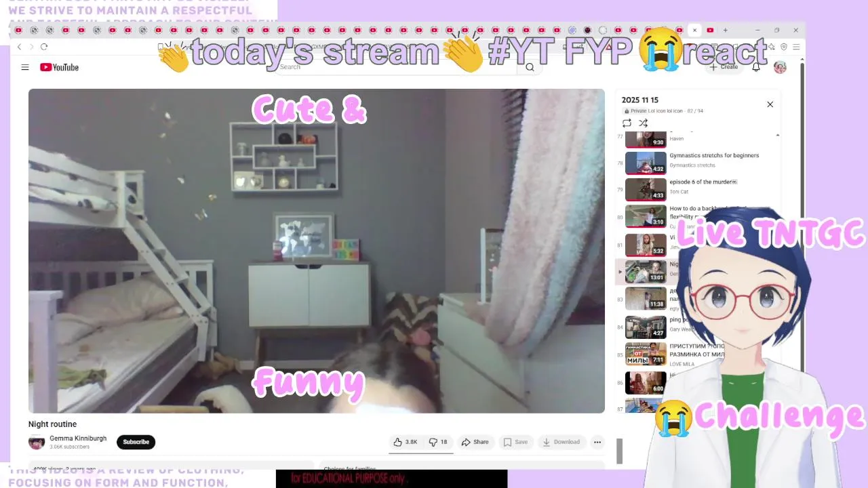Open the account avatar menu

780,67
